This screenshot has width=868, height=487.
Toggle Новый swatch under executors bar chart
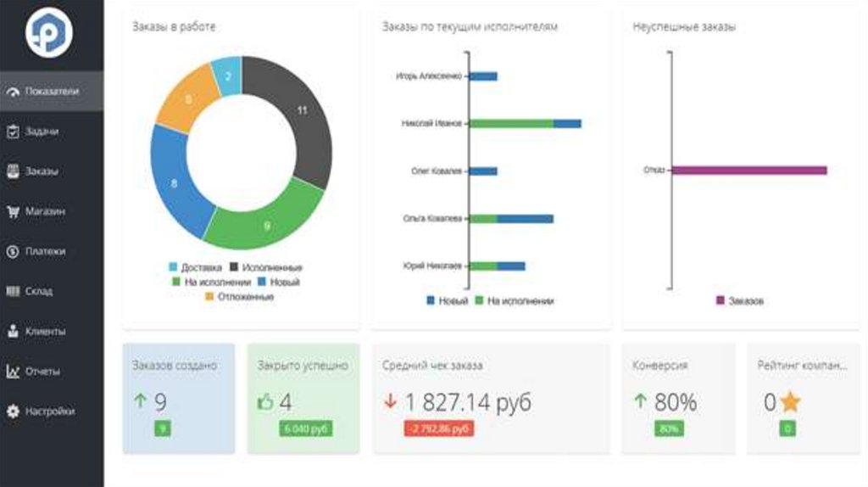[x=430, y=300]
